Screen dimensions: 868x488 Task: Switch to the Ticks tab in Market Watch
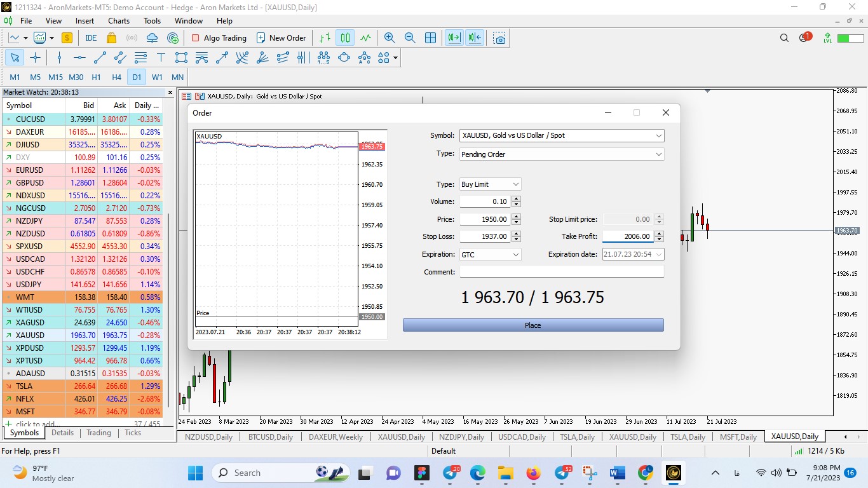[133, 433]
